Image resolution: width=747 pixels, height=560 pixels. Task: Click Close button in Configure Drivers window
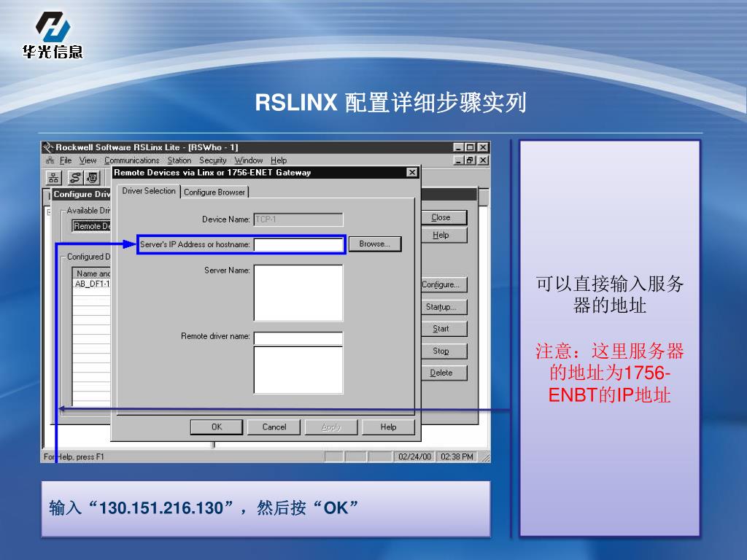tap(444, 217)
